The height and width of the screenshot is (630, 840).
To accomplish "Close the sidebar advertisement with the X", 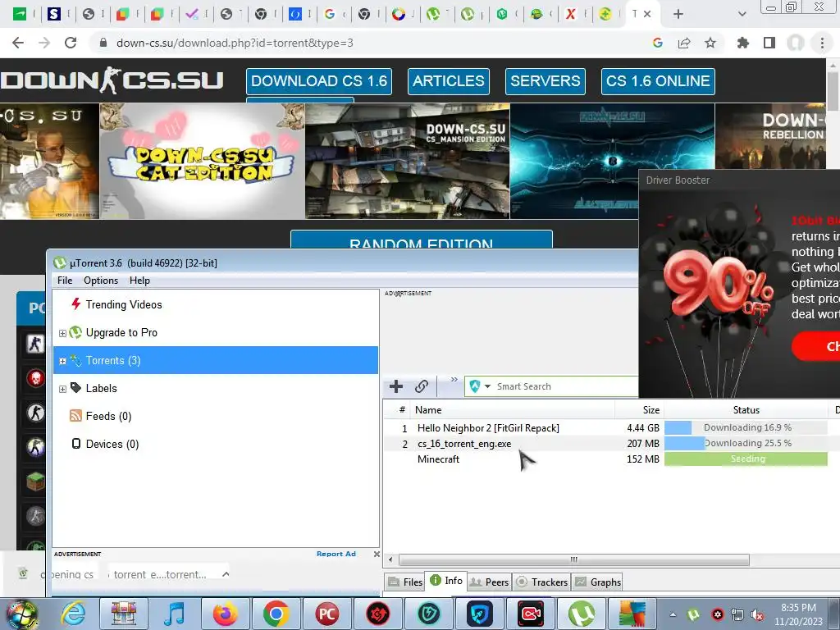I will [x=377, y=554].
